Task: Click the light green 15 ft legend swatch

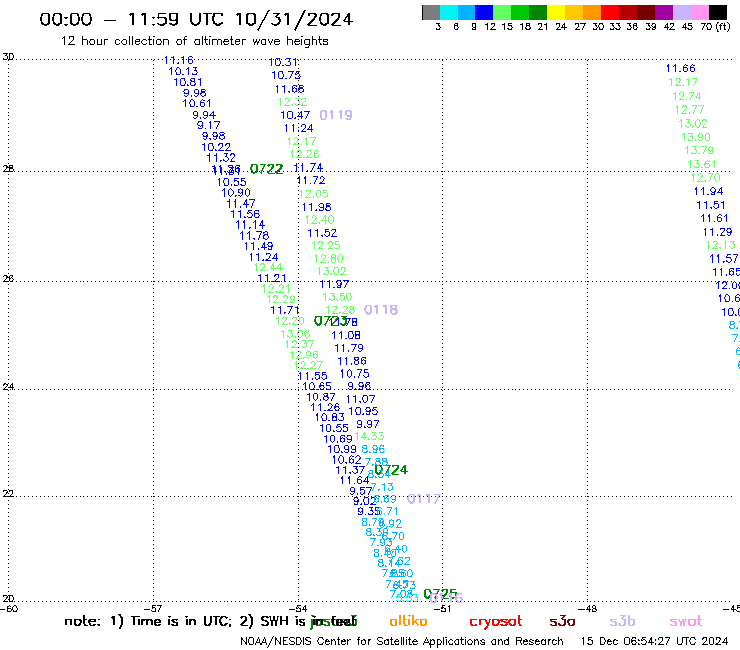Action: (502, 13)
